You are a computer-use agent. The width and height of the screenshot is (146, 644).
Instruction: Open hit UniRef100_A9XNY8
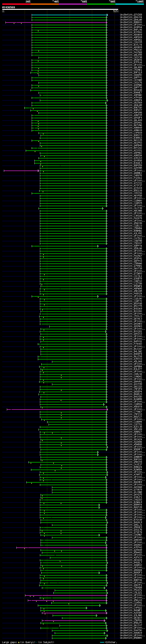[131, 48]
